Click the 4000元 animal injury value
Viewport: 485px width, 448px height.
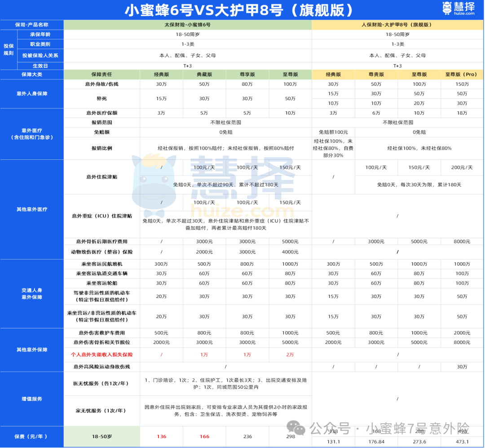pyautogui.click(x=290, y=252)
